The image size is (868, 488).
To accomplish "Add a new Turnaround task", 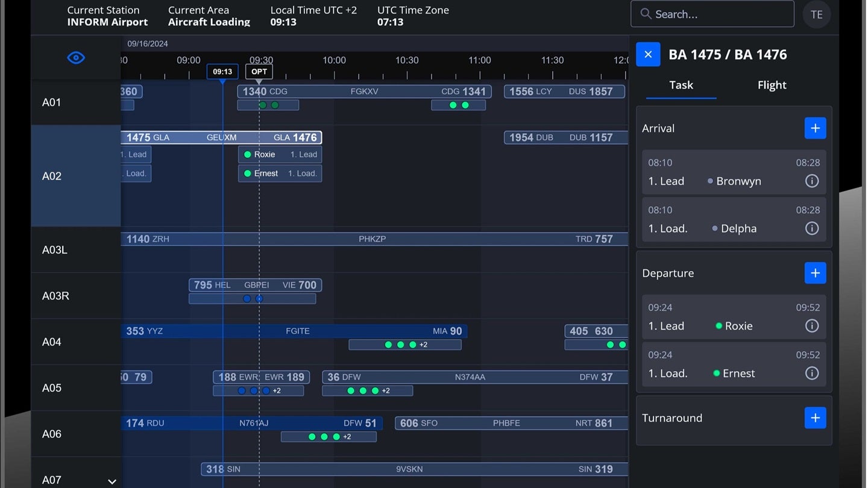I will 815,418.
